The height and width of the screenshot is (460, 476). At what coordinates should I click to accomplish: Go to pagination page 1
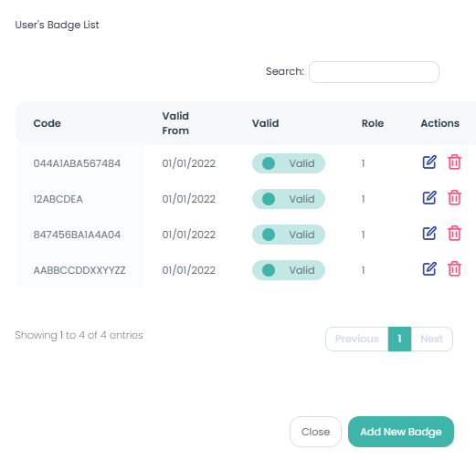(399, 339)
